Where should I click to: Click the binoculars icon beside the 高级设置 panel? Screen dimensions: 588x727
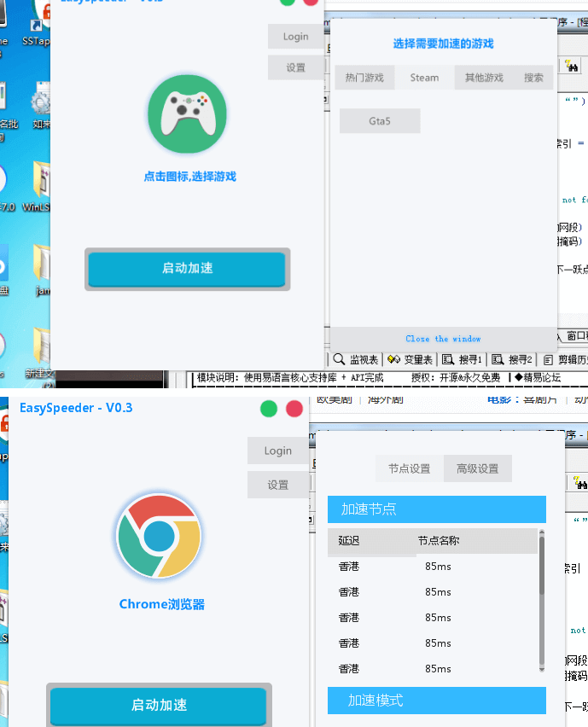click(580, 483)
